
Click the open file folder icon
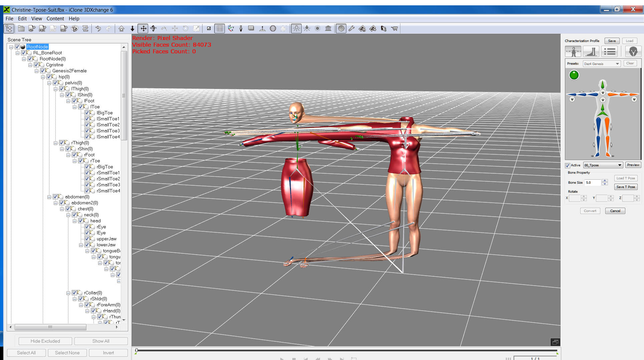(21, 29)
